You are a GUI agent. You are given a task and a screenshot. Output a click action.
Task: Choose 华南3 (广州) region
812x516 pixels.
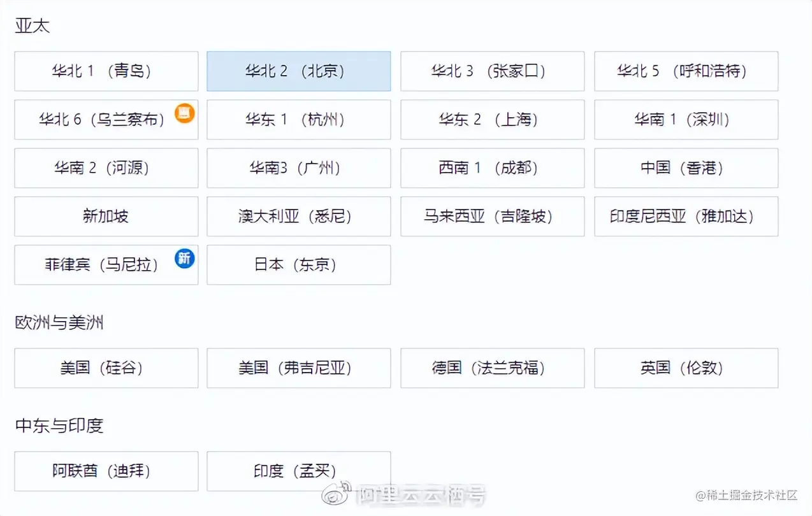point(298,168)
